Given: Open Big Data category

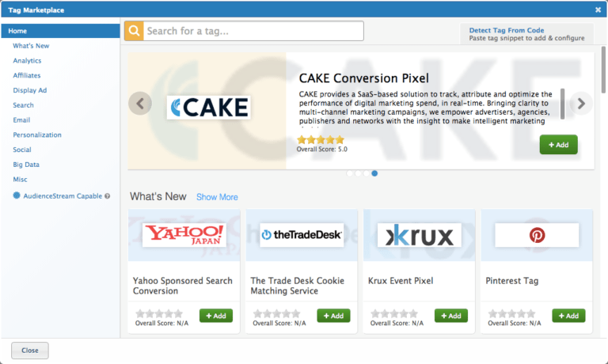Looking at the screenshot, I should point(26,165).
